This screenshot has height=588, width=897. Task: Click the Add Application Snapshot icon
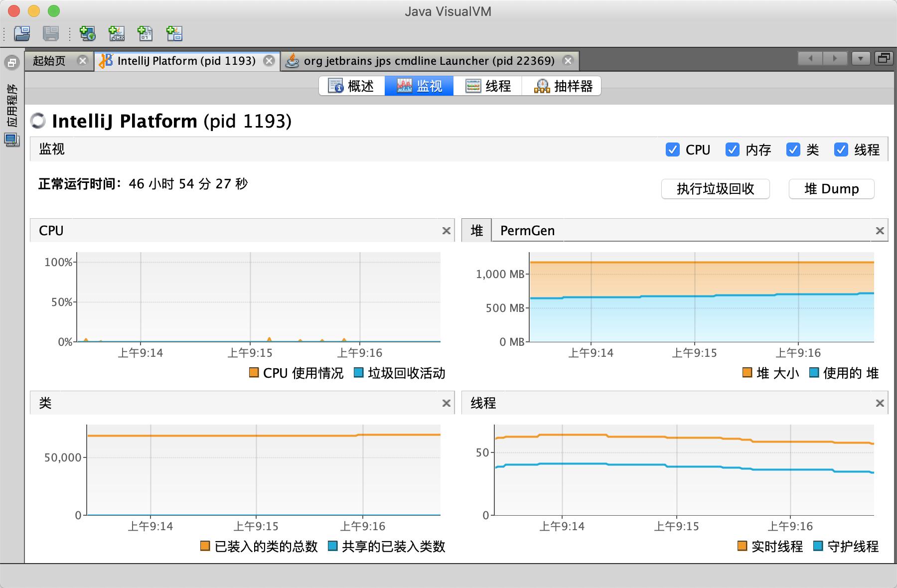point(174,33)
